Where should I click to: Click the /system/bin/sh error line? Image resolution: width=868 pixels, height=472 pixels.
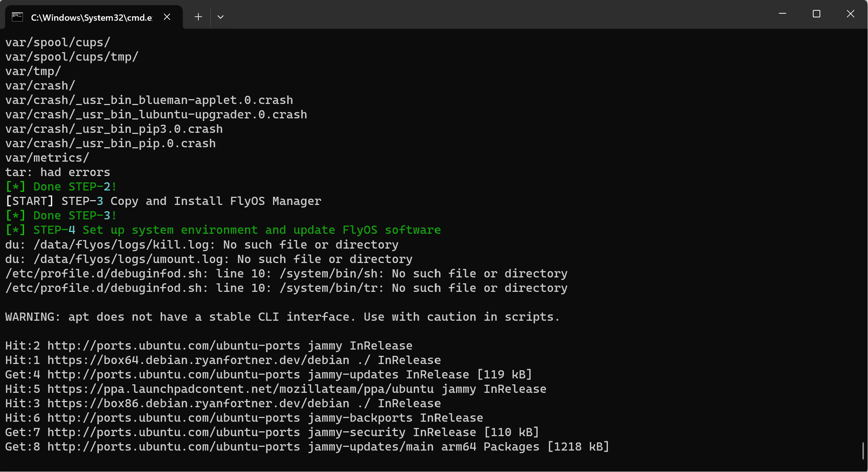[286, 274]
